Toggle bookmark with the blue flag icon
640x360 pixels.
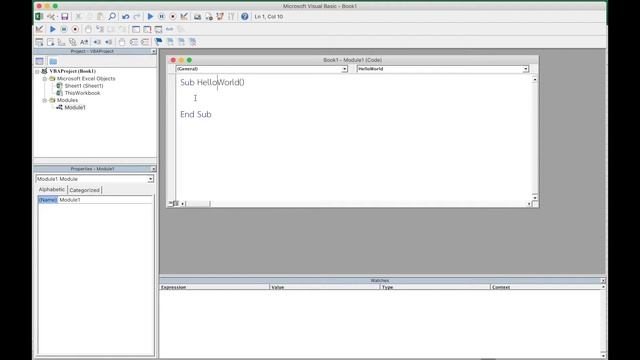pyautogui.click(x=158, y=42)
